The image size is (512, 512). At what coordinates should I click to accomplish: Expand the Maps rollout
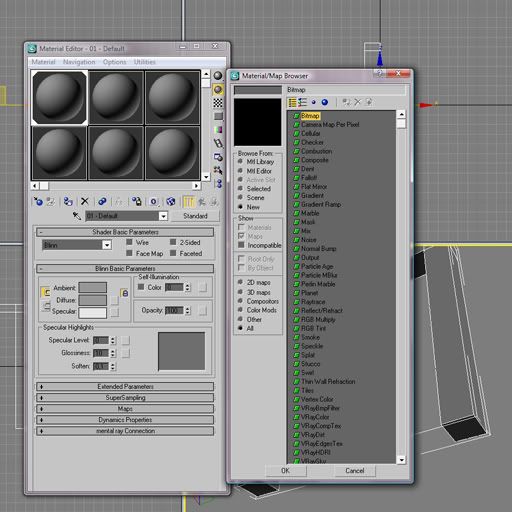click(125, 408)
